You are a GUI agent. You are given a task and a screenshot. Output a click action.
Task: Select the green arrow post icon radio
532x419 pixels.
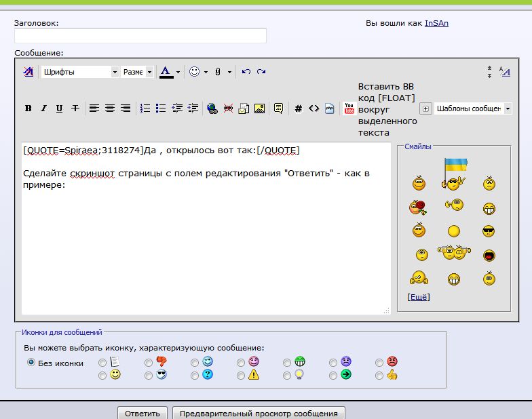(x=332, y=376)
